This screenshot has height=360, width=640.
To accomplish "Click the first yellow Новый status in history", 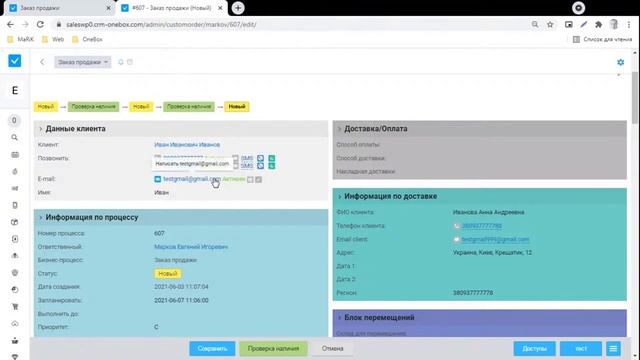I will click(x=46, y=107).
